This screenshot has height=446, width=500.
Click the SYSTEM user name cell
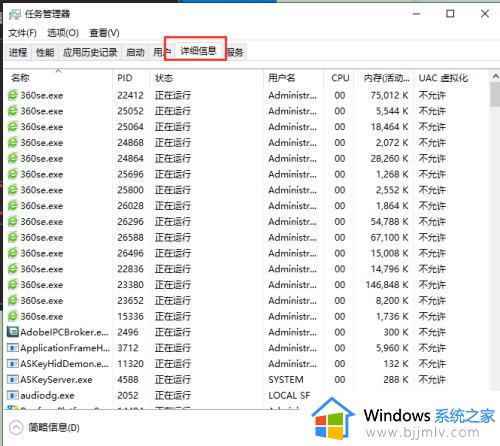coord(286,379)
